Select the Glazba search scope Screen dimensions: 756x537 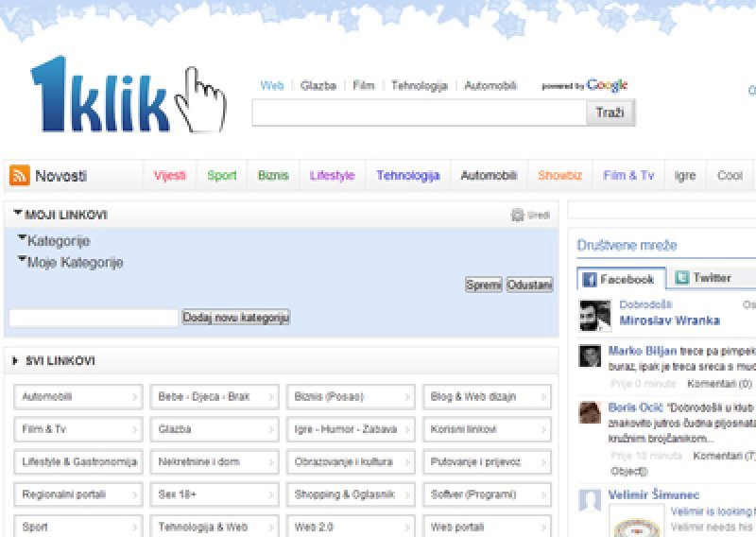click(x=318, y=86)
